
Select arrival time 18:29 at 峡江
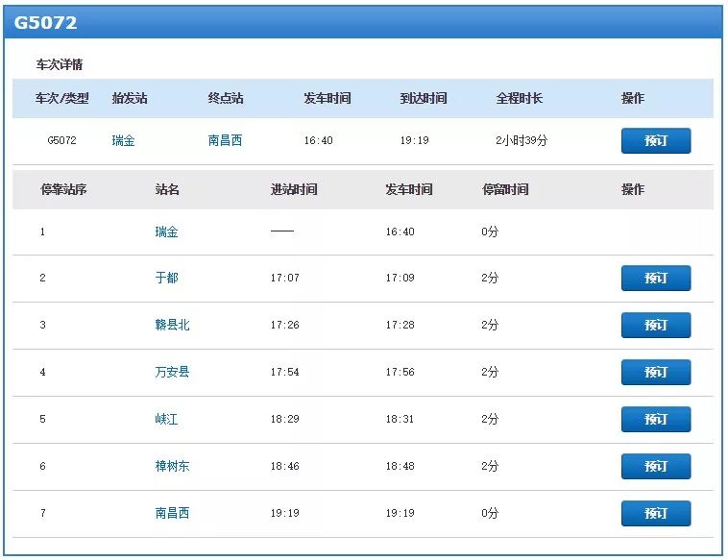coord(284,419)
